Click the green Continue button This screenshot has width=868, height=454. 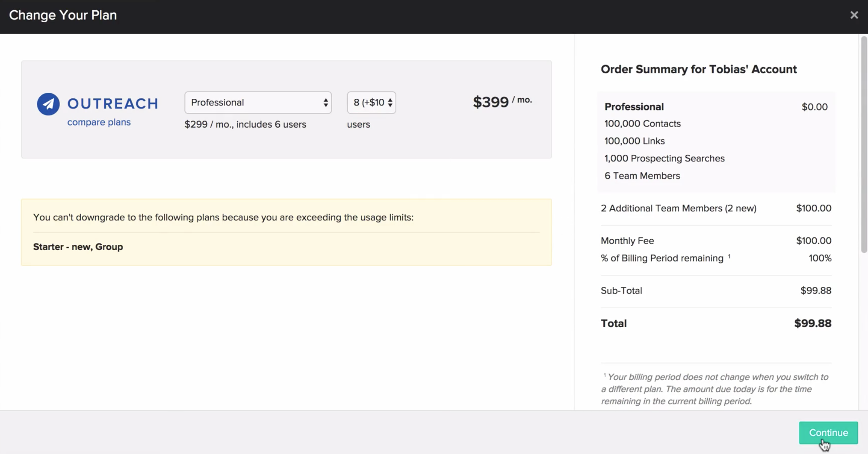828,432
